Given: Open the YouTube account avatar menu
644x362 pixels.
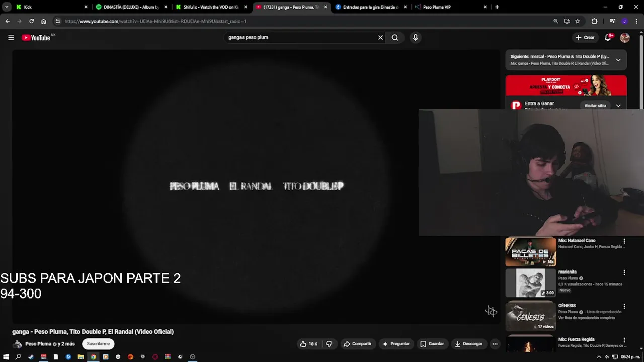Looking at the screenshot, I should coord(625,37).
